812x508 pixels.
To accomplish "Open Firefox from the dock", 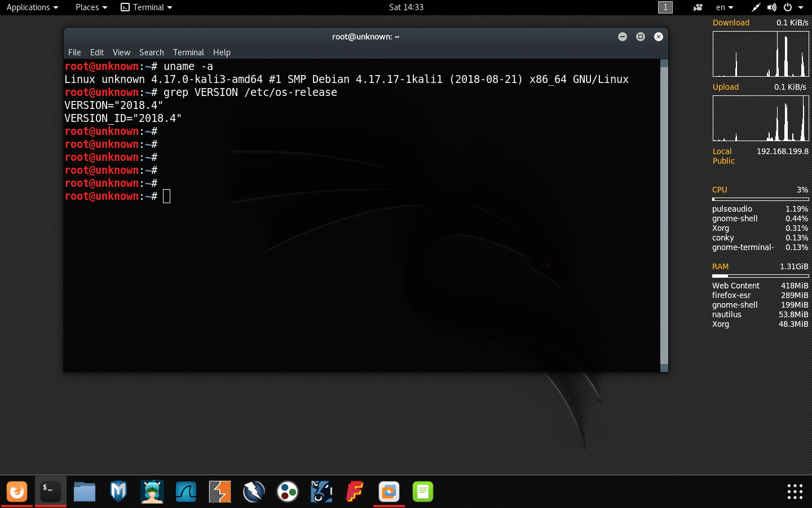I will [17, 492].
